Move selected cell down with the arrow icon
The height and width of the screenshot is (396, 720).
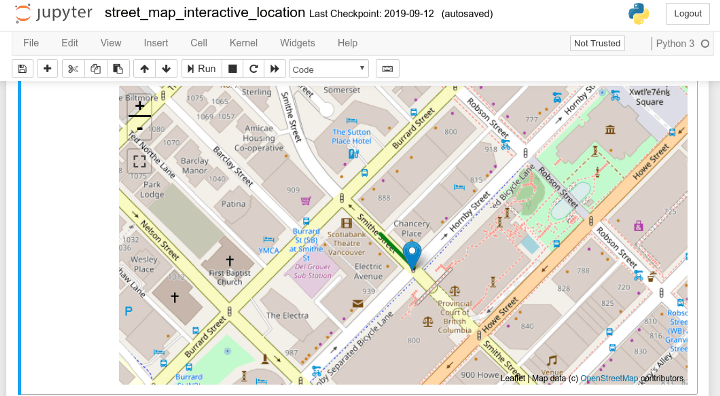pos(166,69)
